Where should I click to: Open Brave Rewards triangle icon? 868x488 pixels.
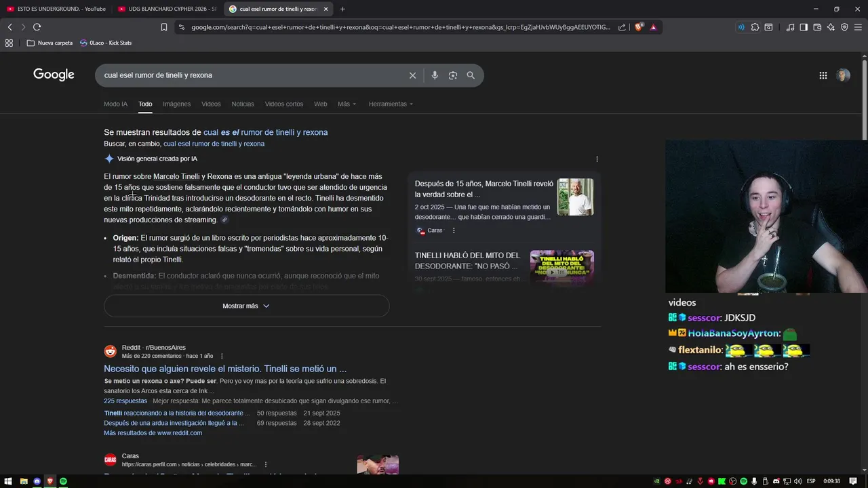coord(653,27)
